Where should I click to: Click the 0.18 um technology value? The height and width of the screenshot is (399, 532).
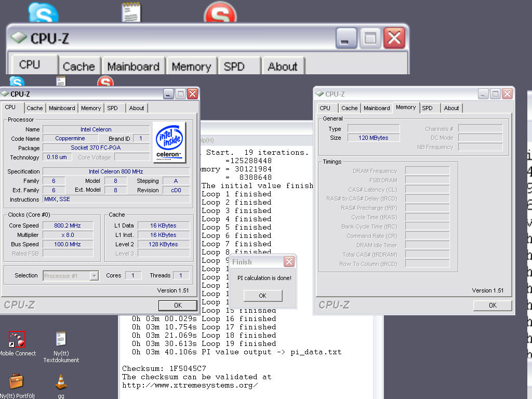(x=57, y=157)
